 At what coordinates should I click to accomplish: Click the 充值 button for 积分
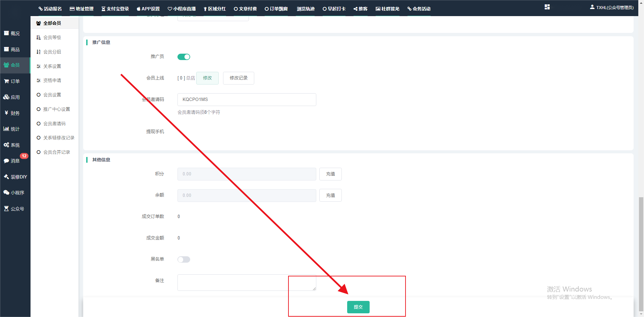click(330, 174)
